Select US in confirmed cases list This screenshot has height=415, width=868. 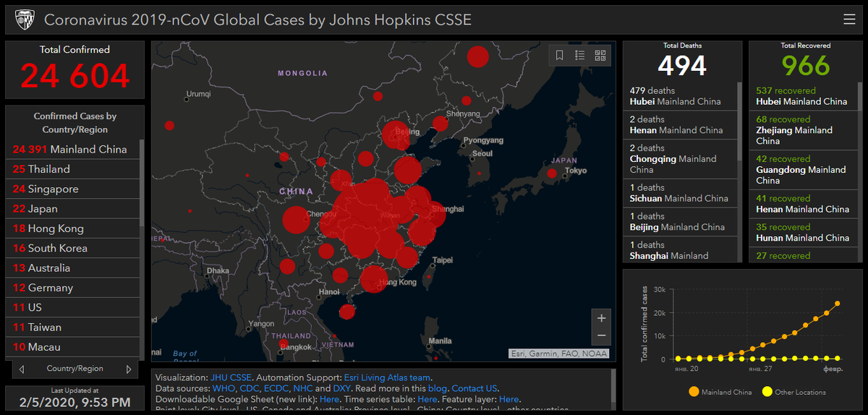click(x=72, y=307)
